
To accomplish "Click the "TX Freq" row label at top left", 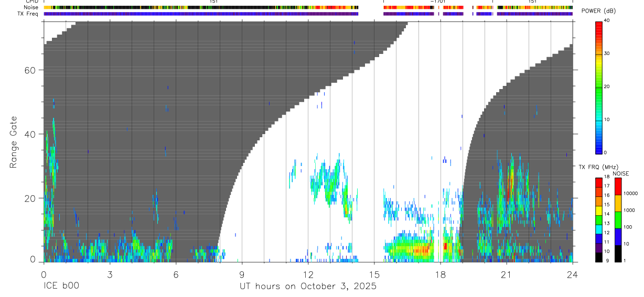I will [28, 14].
